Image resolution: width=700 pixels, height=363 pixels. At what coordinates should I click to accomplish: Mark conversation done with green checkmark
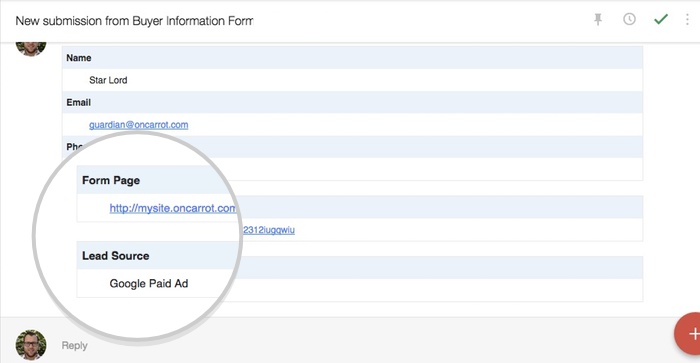661,19
